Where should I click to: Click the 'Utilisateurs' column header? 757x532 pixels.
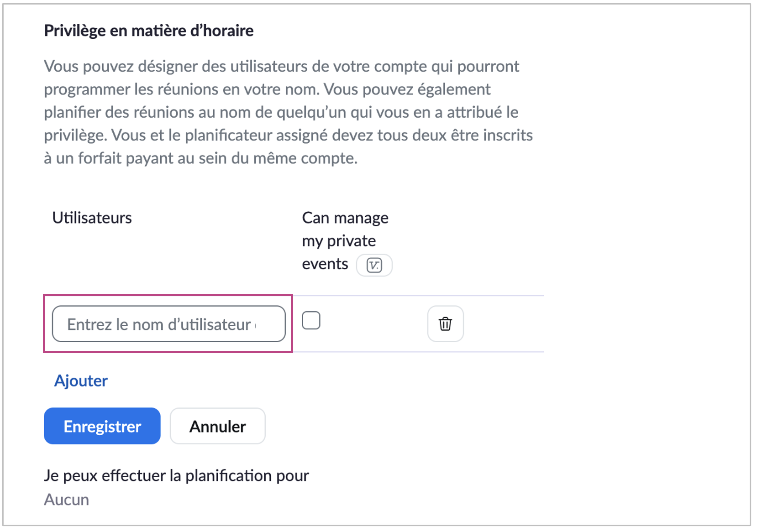pyautogui.click(x=92, y=218)
